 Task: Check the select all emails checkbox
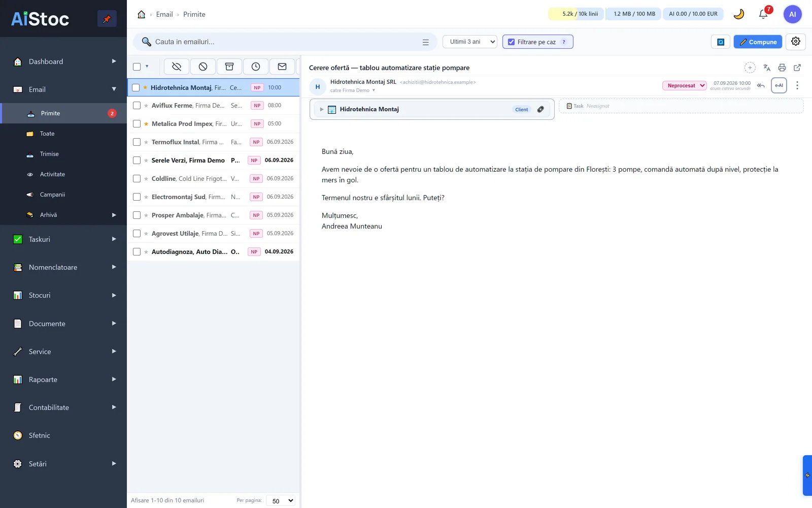pyautogui.click(x=137, y=67)
